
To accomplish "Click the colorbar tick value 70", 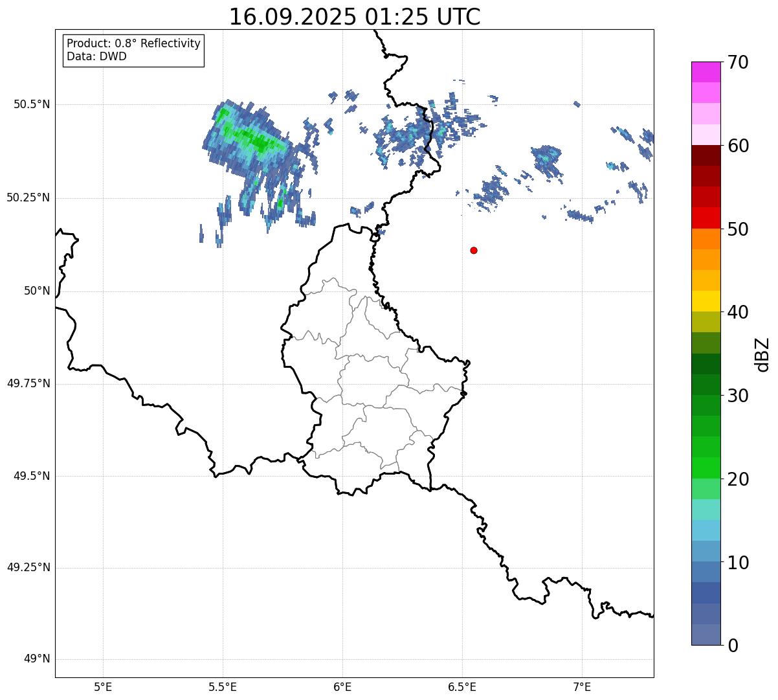I will tap(738, 63).
